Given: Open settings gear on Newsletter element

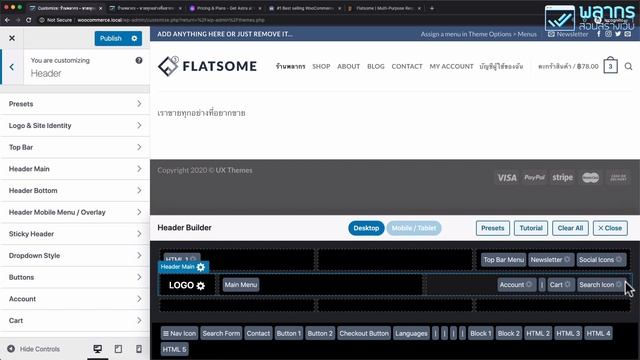Looking at the screenshot, I should point(567,260).
